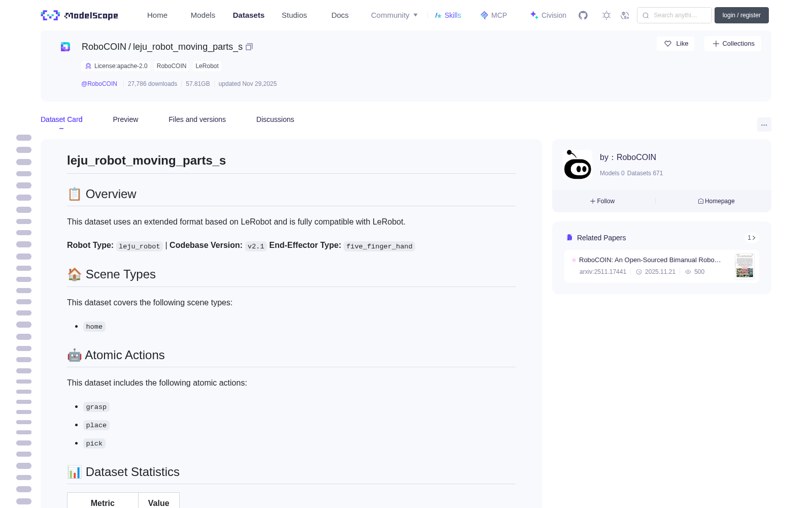The image size is (812, 508).
Task: Click the login / register button
Action: tap(741, 15)
